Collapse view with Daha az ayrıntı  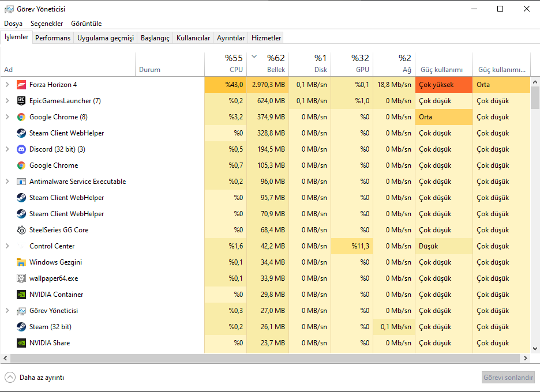tap(35, 378)
